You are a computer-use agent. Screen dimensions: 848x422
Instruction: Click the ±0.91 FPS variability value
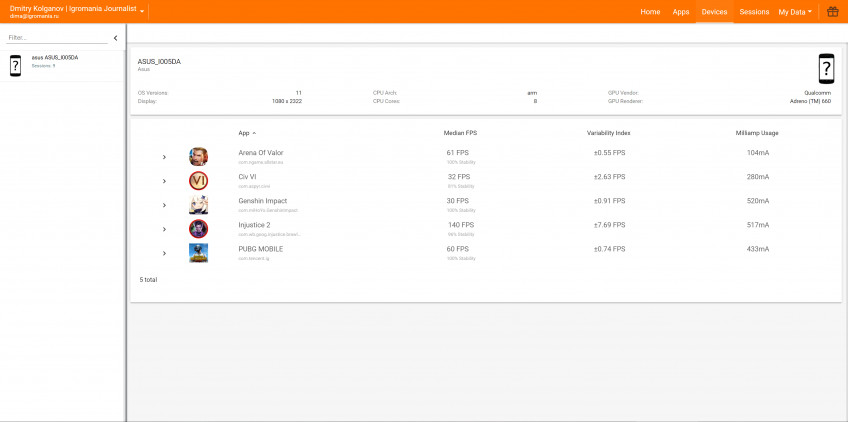tap(609, 201)
